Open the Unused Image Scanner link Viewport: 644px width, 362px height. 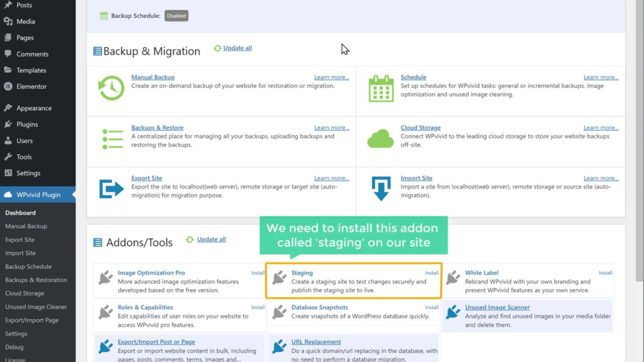point(497,307)
